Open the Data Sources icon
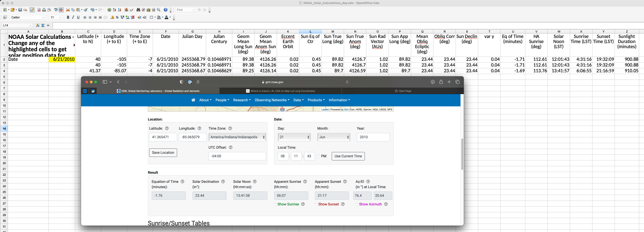644x232 pixels. coord(154,10)
